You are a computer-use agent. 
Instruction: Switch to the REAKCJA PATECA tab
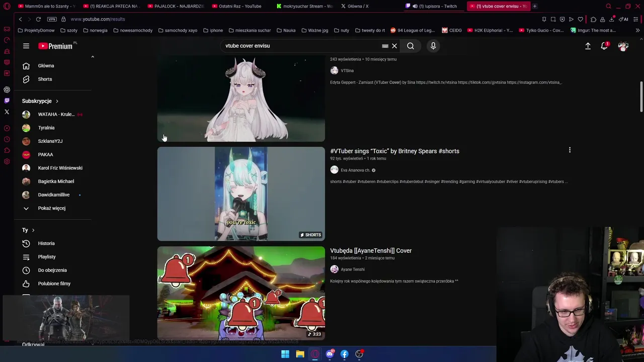coord(112,6)
